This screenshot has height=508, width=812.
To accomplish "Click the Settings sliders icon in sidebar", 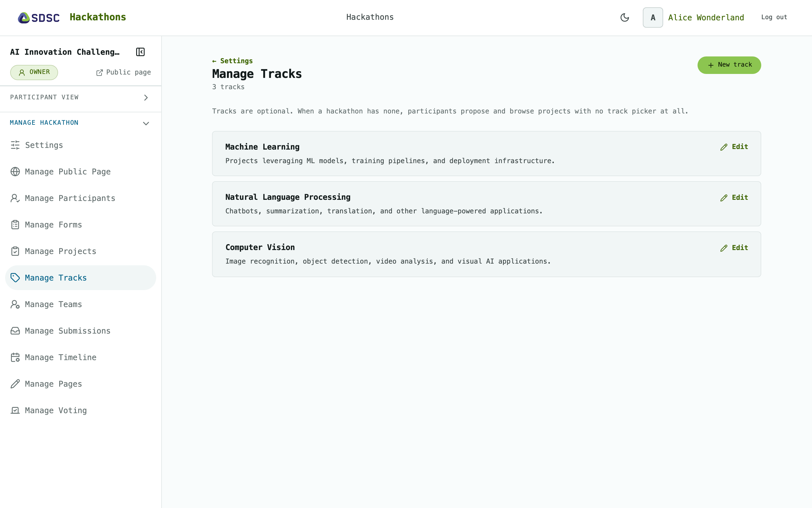I will [x=15, y=145].
